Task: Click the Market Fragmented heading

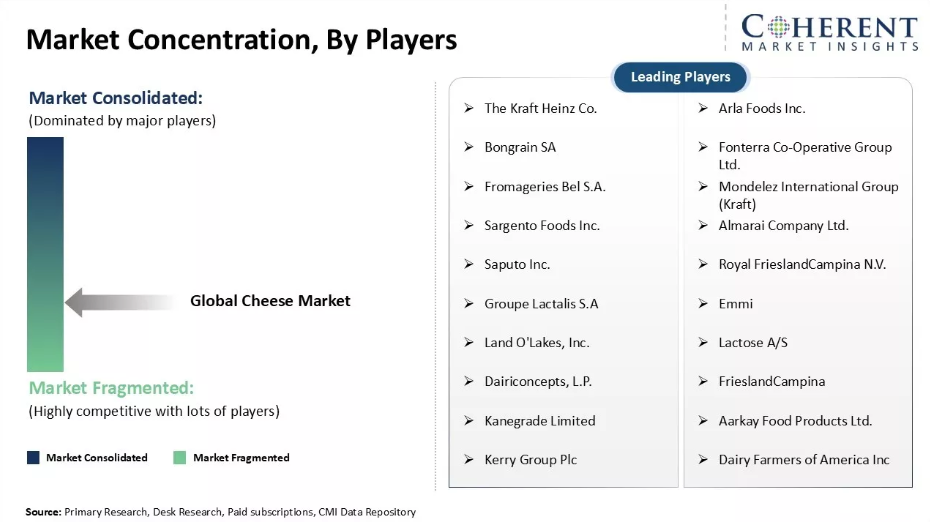Action: (x=112, y=388)
